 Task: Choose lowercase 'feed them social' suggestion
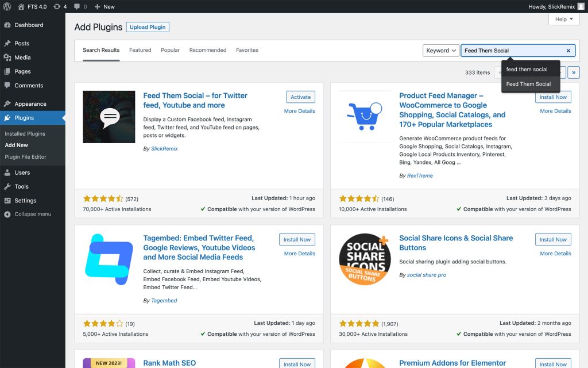coord(531,69)
